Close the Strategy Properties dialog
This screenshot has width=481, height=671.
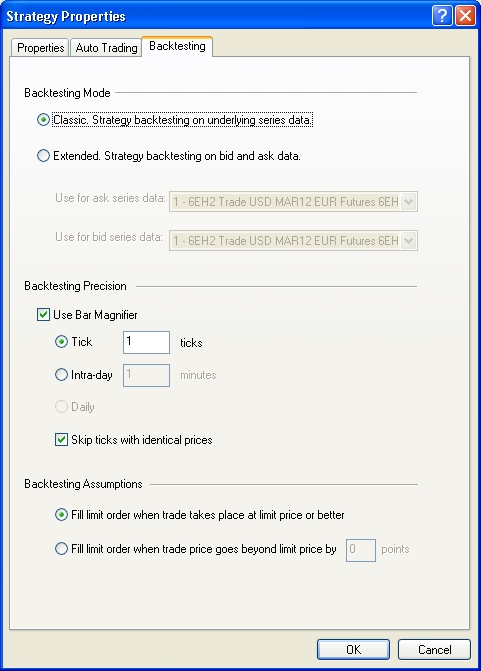[465, 16]
